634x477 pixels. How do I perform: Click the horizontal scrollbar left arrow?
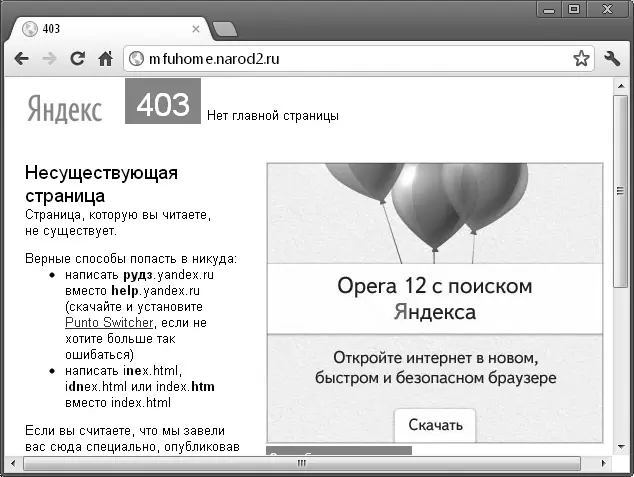point(13,463)
